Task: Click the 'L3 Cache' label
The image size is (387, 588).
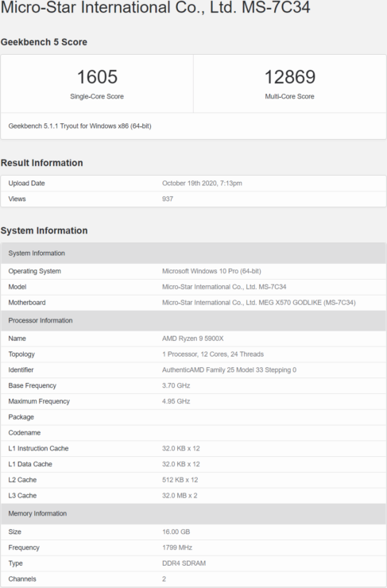Action: point(22,496)
